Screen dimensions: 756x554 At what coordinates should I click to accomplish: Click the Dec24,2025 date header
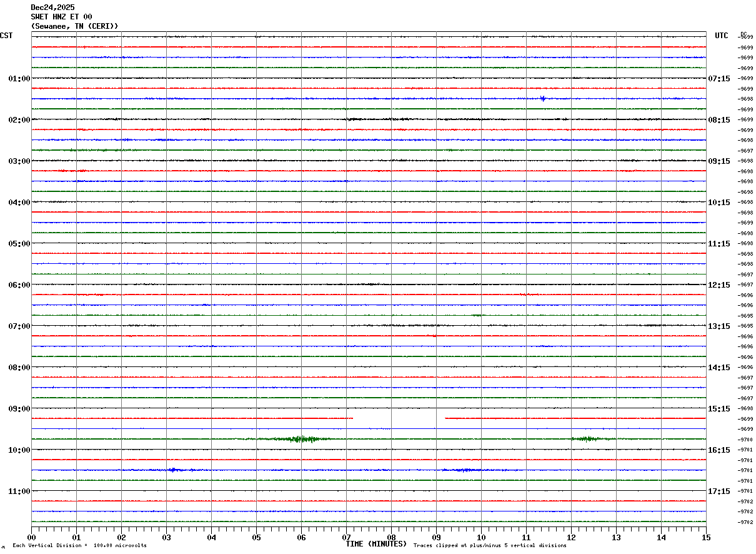click(52, 8)
